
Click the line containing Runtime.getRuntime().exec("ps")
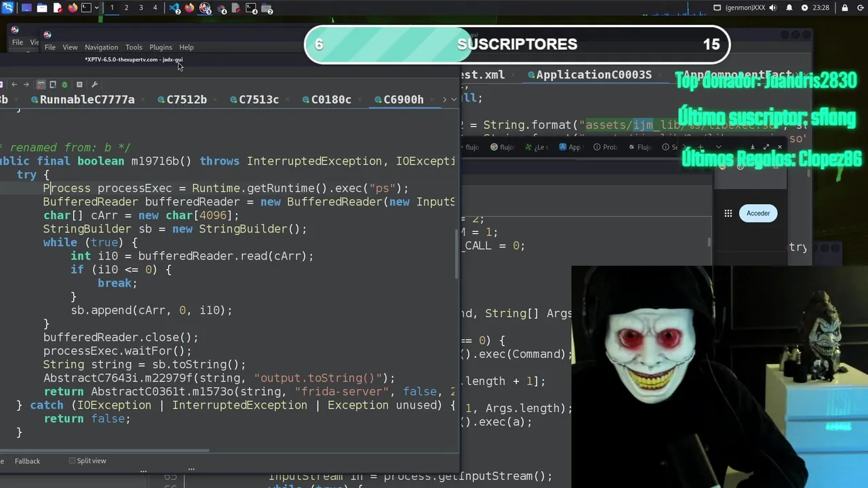tap(226, 188)
